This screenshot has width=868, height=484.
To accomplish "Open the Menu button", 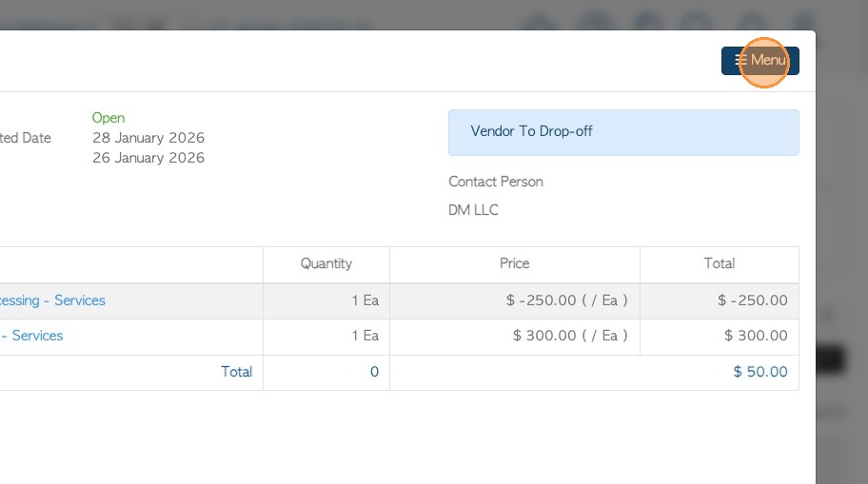I will tap(767, 61).
